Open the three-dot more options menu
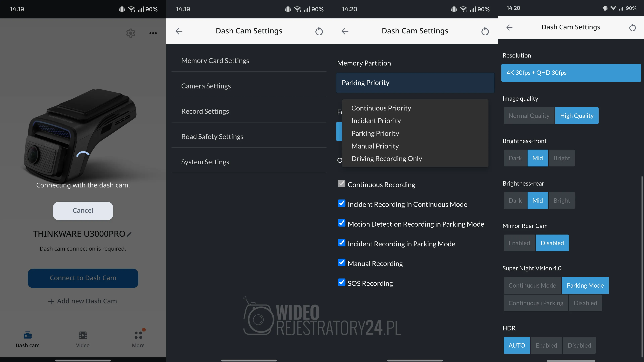The image size is (644, 362). pyautogui.click(x=153, y=33)
